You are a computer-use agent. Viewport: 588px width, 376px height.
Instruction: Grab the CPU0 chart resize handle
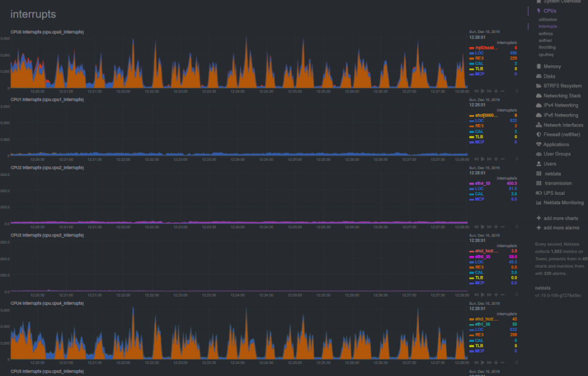pyautogui.click(x=516, y=91)
